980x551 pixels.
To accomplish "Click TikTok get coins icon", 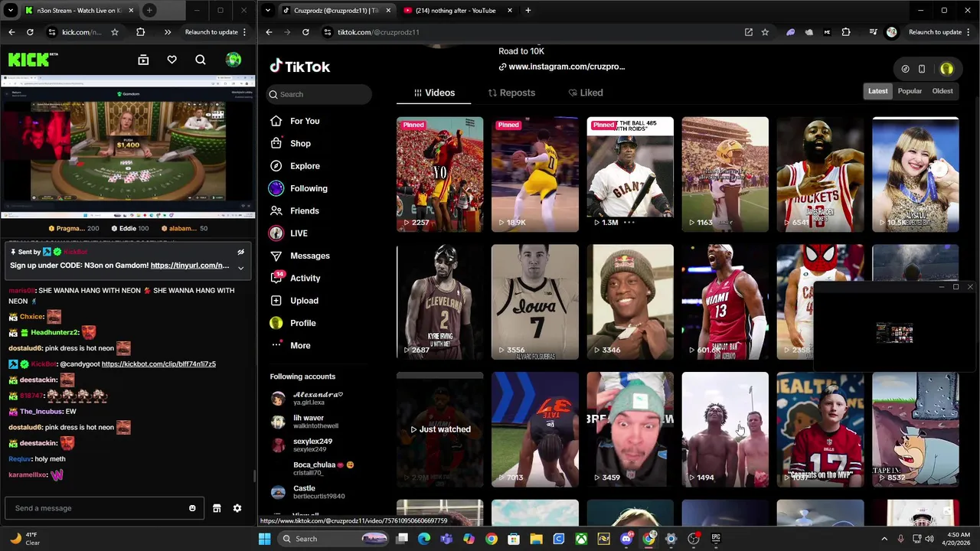I will [905, 69].
